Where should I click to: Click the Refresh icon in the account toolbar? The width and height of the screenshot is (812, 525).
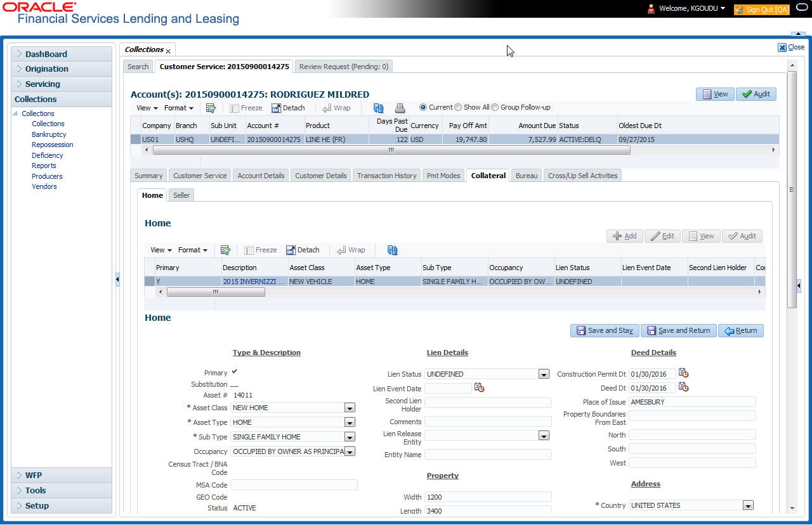[379, 108]
